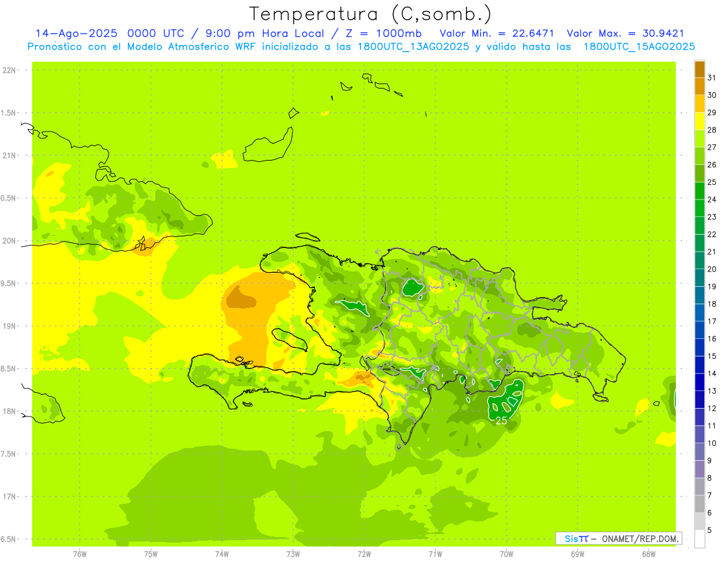Image resolution: width=728 pixels, height=562 pixels.
Task: Click the legend value label '15'
Action: [712, 356]
